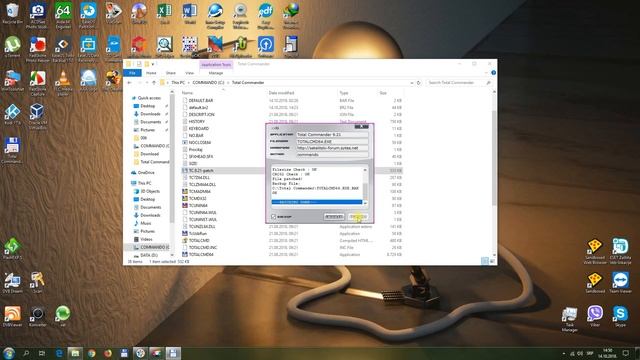Click This PC in address breadcrumb
Viewport: 640px width, 360px height.
click(x=178, y=82)
